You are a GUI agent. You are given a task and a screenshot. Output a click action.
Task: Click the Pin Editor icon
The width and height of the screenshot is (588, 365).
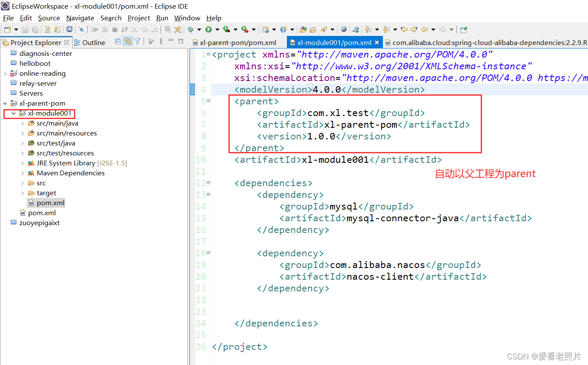464,29
